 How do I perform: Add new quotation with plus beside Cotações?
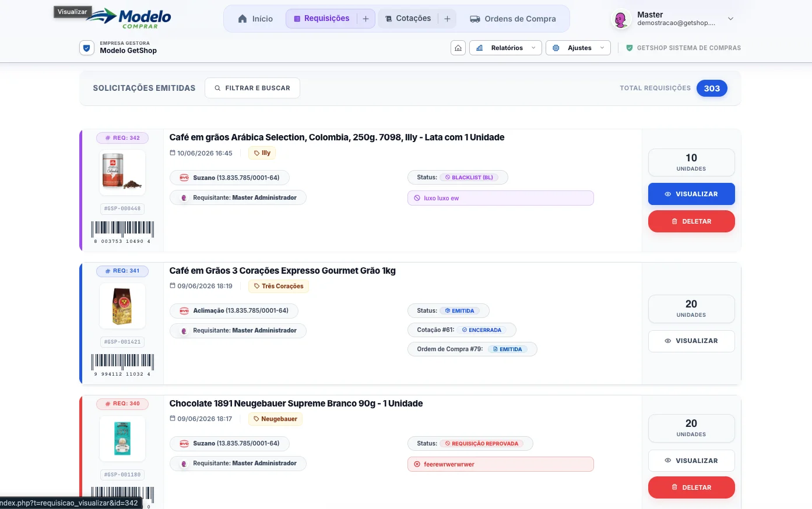pos(447,19)
